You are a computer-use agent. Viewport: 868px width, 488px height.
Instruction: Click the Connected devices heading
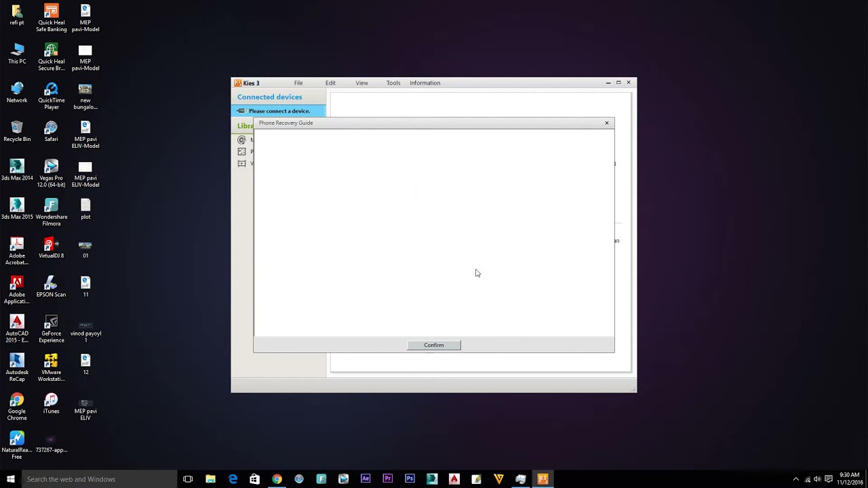(269, 97)
